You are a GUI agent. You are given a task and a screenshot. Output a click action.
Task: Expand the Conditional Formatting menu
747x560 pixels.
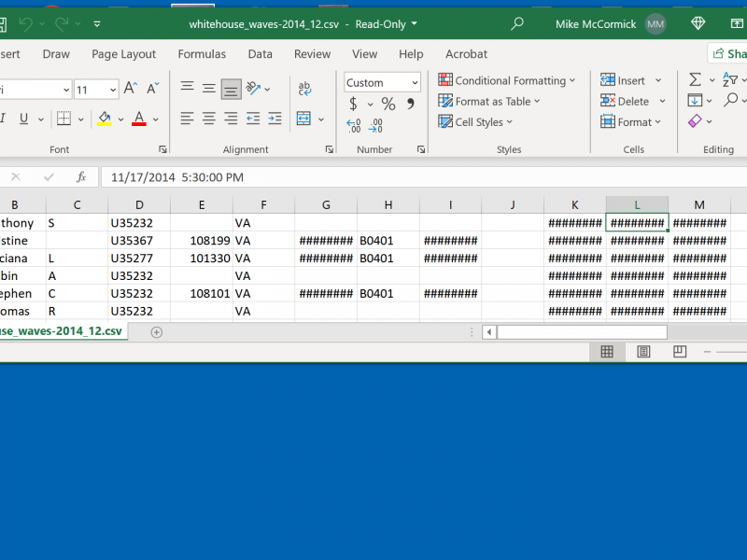tap(507, 80)
